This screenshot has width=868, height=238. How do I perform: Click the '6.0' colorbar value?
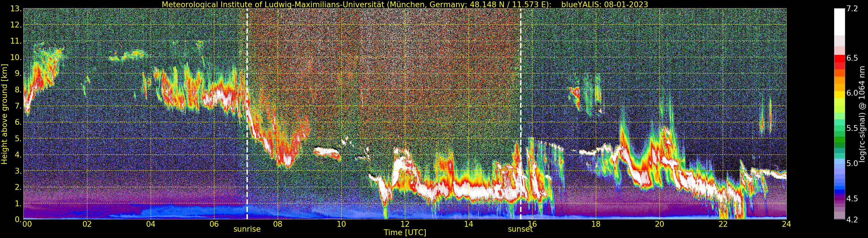click(x=852, y=93)
